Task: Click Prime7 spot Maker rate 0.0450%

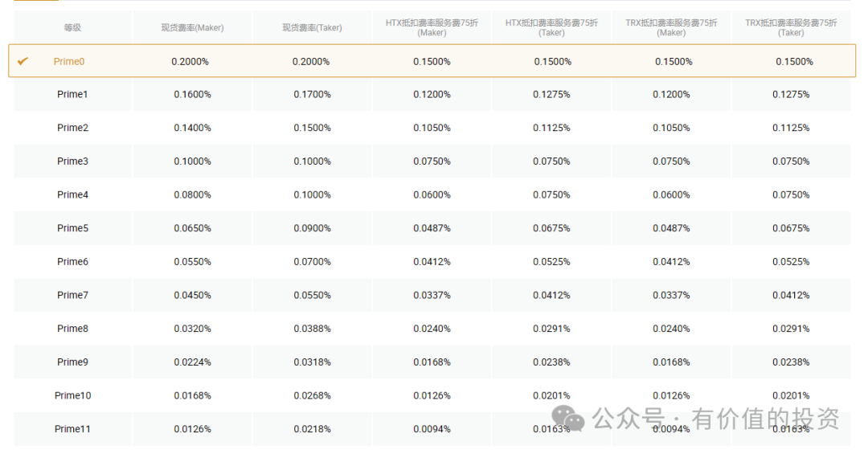Action: [193, 296]
